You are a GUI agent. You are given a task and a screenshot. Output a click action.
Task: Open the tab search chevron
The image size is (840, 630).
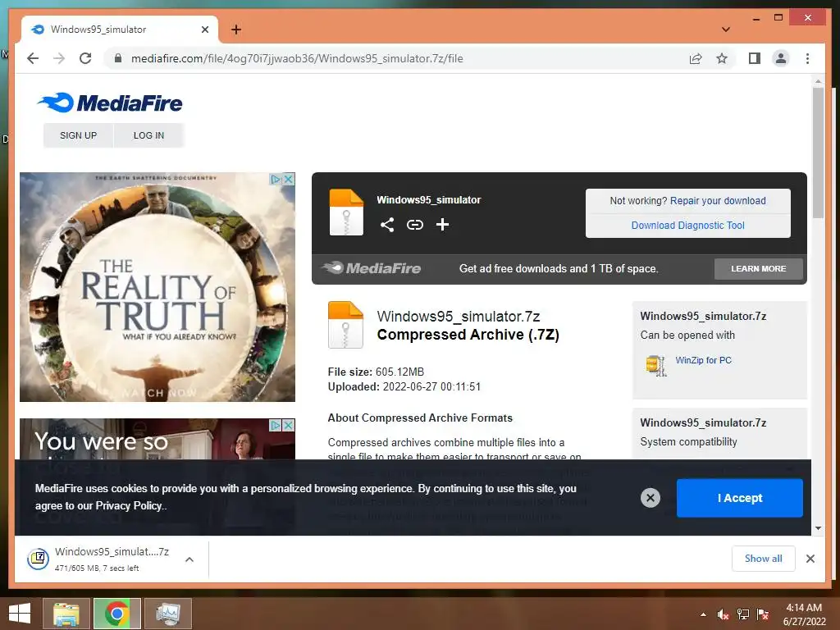click(725, 30)
